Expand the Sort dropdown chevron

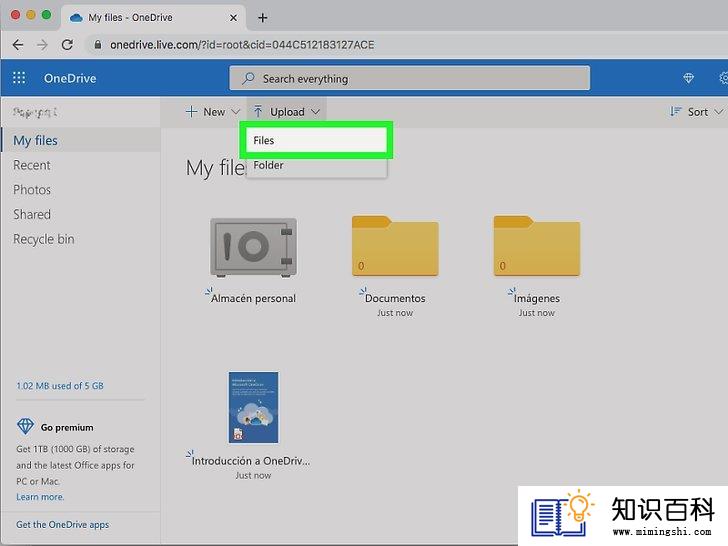tap(719, 112)
